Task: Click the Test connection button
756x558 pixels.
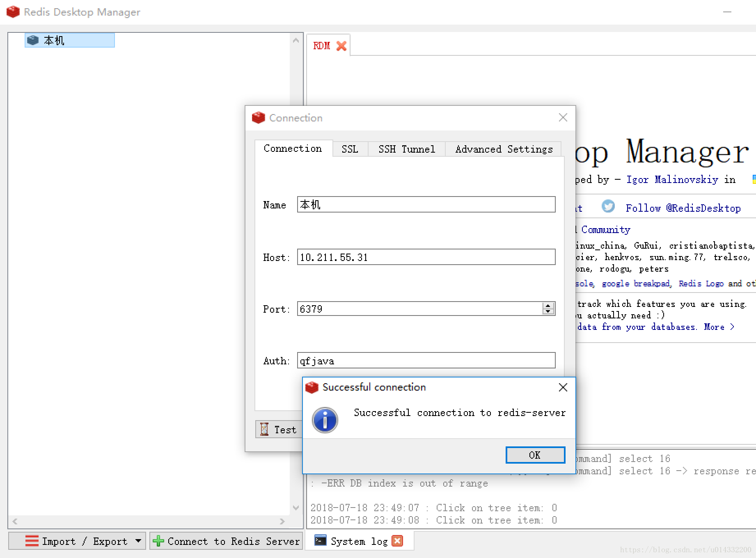Action: pyautogui.click(x=279, y=429)
